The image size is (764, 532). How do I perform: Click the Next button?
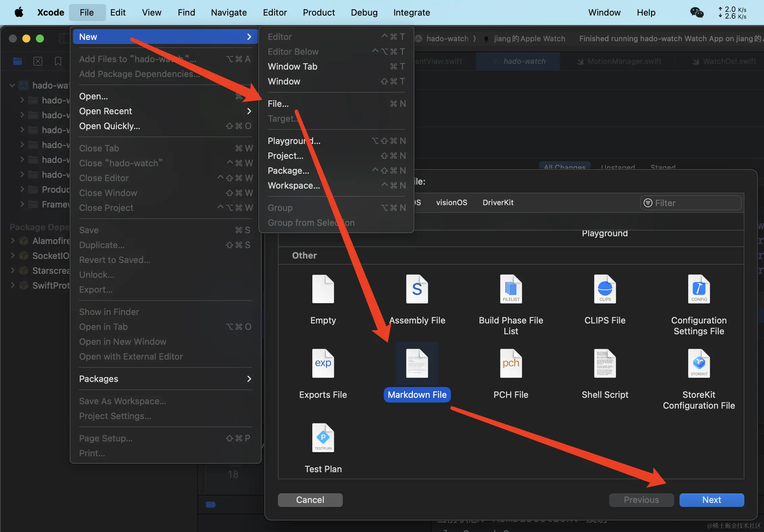coord(711,500)
